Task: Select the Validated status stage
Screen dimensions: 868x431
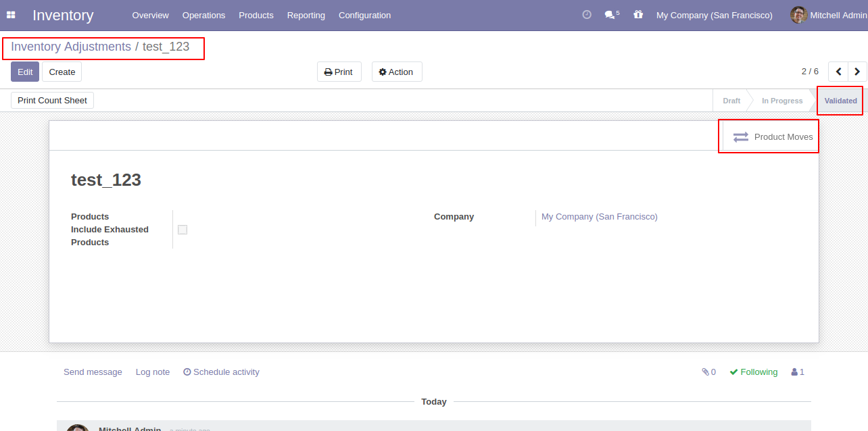Action: coord(840,101)
